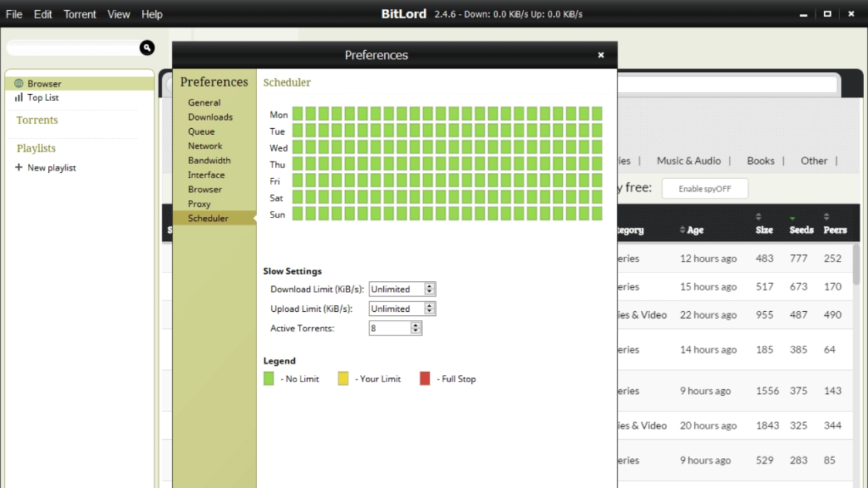Click peers value 490
Image resolution: width=868 pixels, height=488 pixels.
pos(832,314)
